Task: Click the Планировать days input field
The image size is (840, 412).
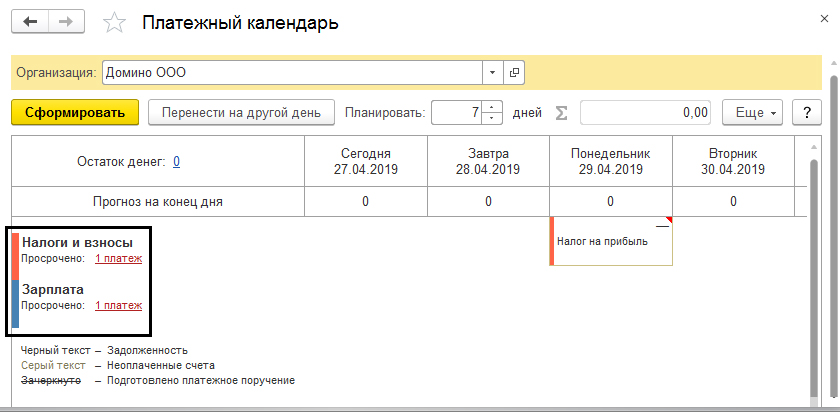Action: pyautogui.click(x=456, y=113)
